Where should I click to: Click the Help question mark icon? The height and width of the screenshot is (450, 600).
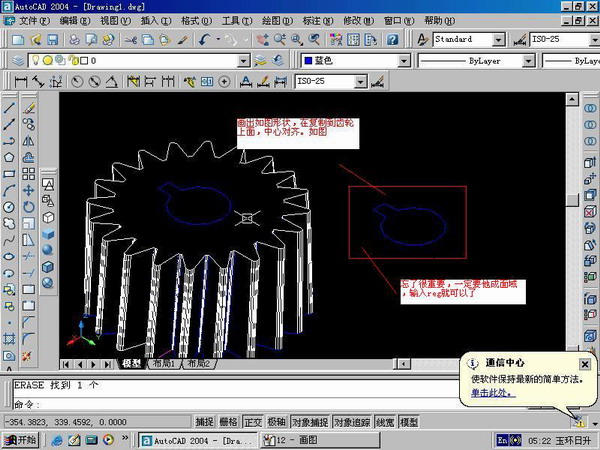click(393, 39)
